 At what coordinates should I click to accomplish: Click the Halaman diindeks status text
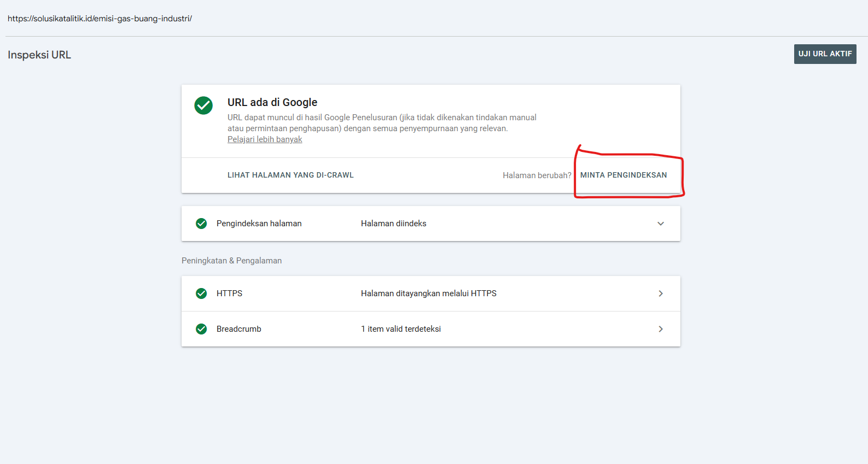click(394, 224)
